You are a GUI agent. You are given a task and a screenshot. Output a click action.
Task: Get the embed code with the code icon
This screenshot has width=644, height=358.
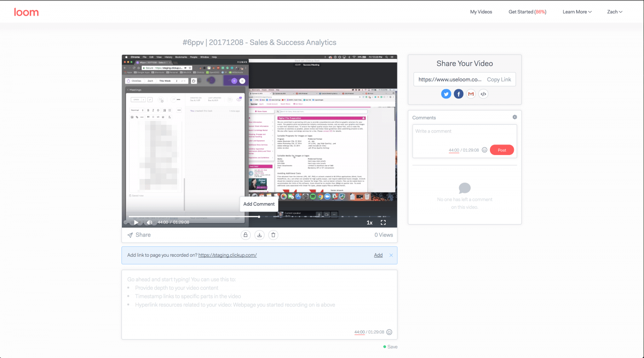pos(483,94)
